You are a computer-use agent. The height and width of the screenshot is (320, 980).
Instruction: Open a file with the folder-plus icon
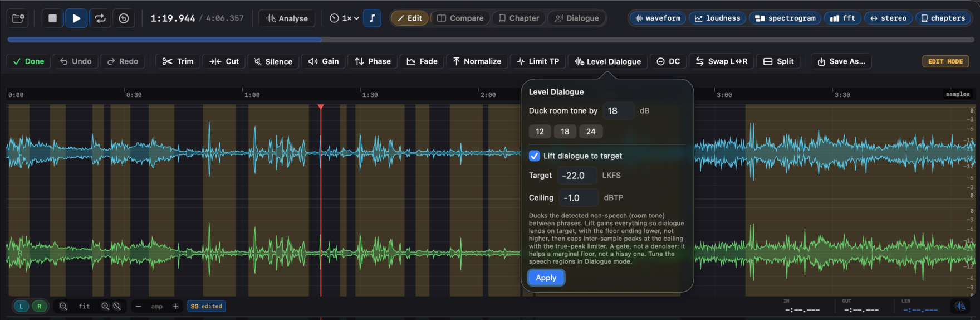click(18, 18)
